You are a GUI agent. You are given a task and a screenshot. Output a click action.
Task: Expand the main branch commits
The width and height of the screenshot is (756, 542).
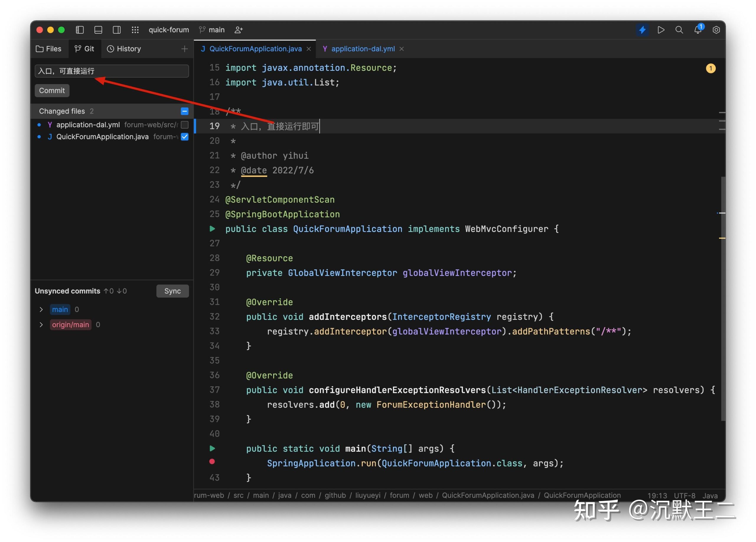point(40,309)
